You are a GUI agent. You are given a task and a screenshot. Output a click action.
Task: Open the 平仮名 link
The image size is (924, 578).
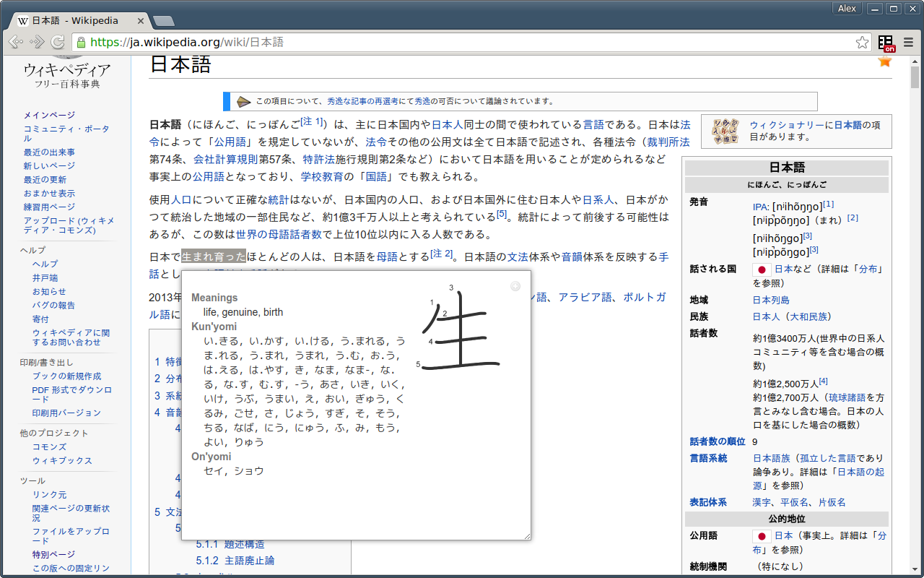coord(794,502)
